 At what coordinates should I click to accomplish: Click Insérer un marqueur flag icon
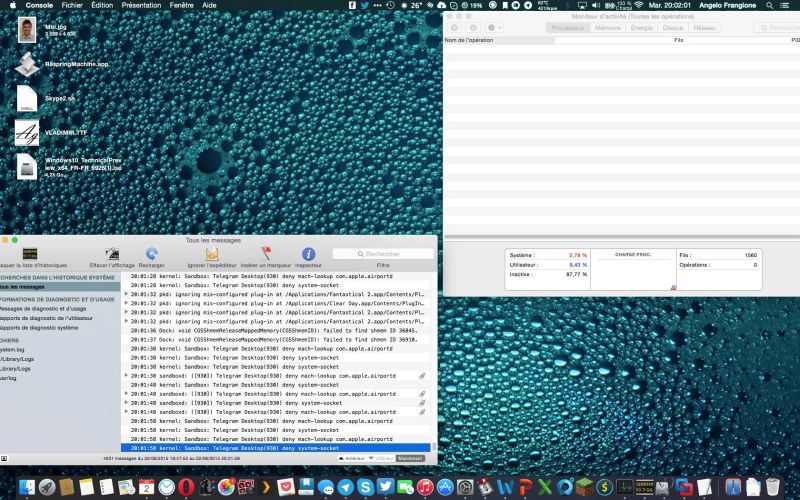tap(266, 254)
